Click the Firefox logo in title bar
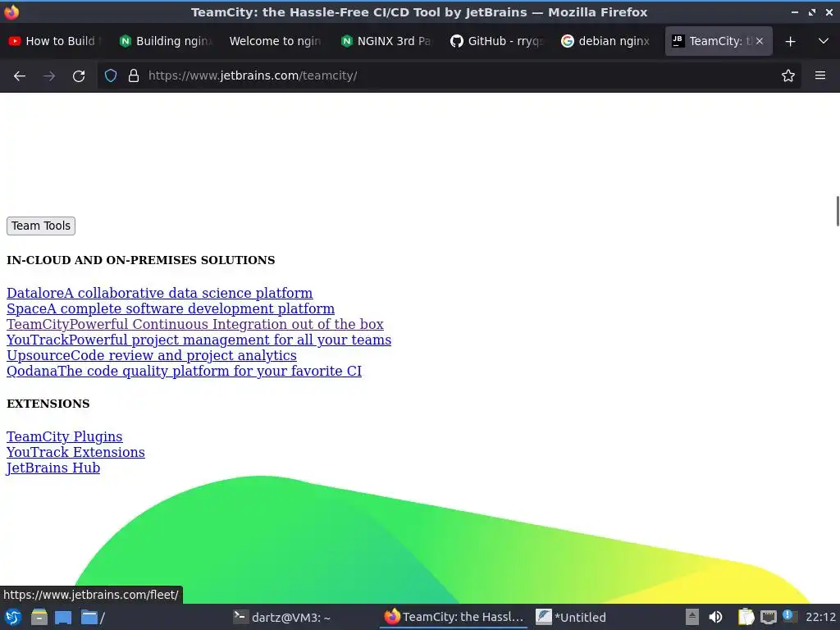Screen dimensions: 840x630 tap(11, 11)
